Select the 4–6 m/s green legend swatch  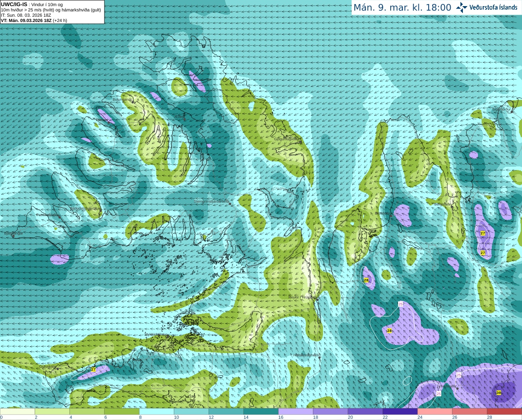tap(87, 411)
